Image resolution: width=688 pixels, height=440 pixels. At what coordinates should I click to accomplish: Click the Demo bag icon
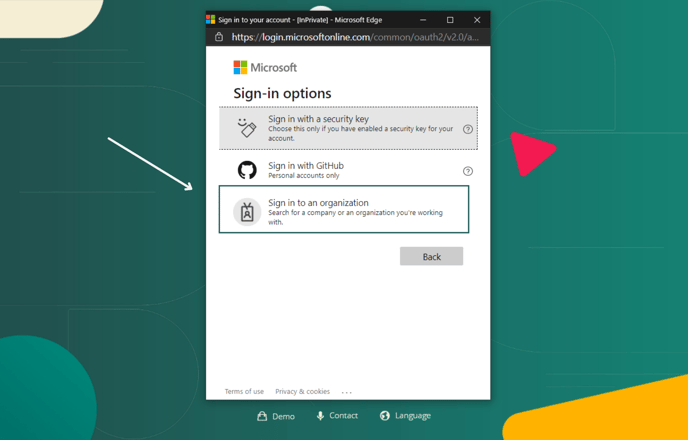click(262, 416)
